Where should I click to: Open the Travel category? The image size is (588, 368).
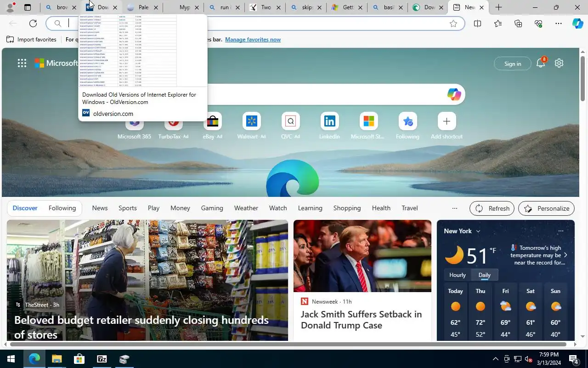click(x=409, y=208)
